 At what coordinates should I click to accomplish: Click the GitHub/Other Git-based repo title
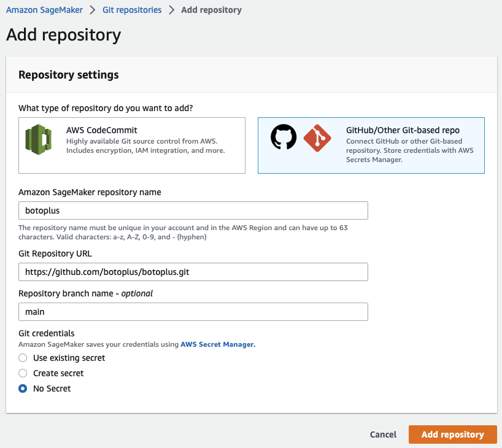[403, 130]
